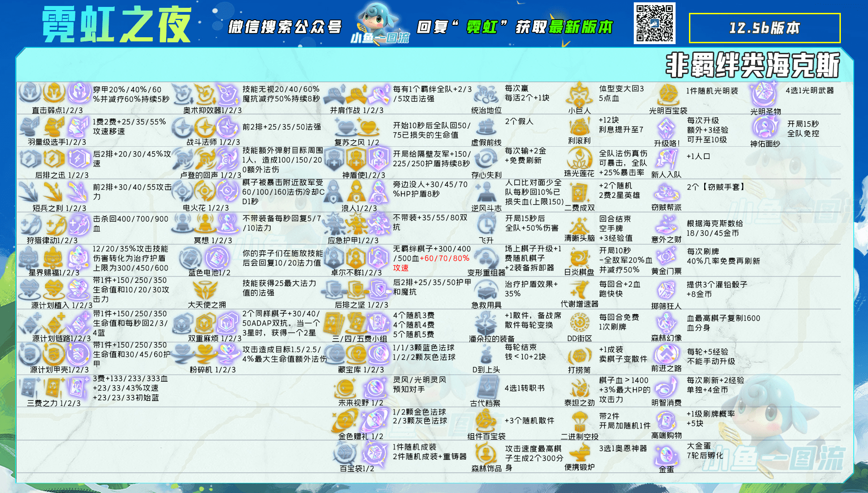The image size is (868, 493).
Task: Click the 小巨人 augment icon
Action: pyautogui.click(x=579, y=94)
